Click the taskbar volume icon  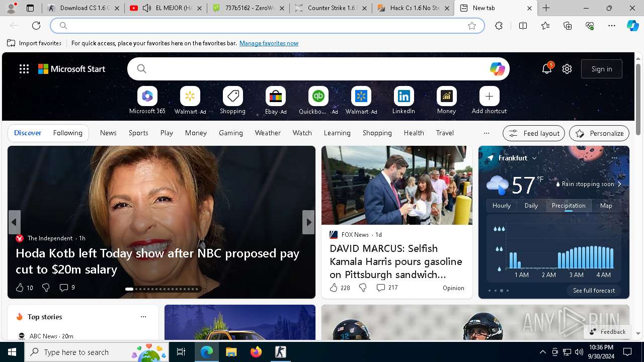(579, 352)
